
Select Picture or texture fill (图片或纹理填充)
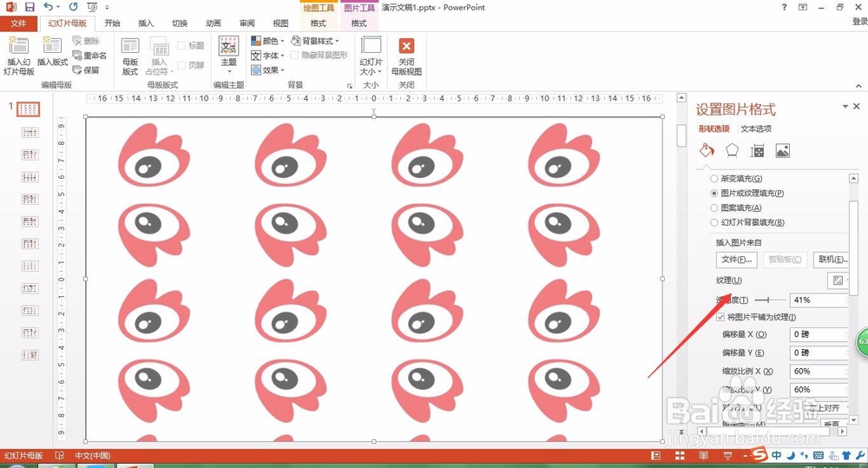pos(714,194)
